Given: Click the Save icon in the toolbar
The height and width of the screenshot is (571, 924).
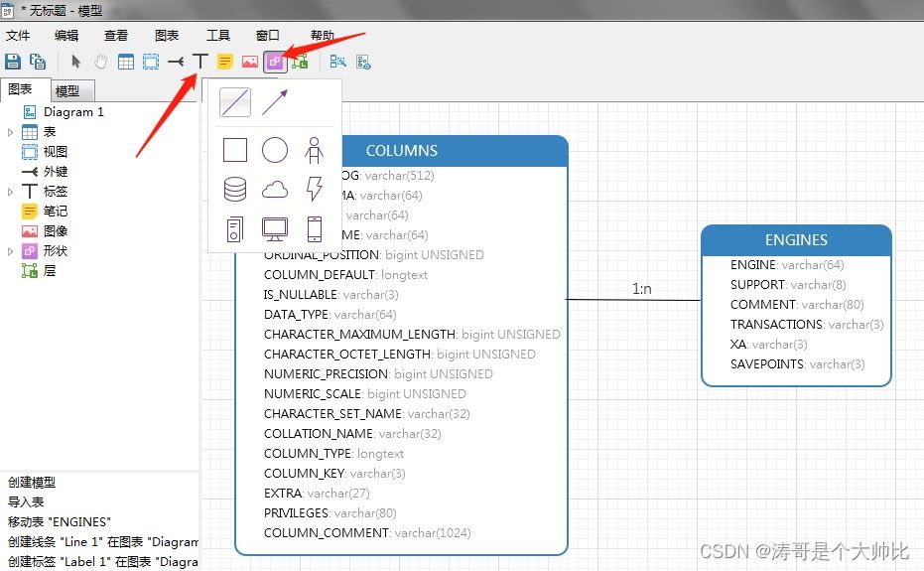Looking at the screenshot, I should click(13, 62).
